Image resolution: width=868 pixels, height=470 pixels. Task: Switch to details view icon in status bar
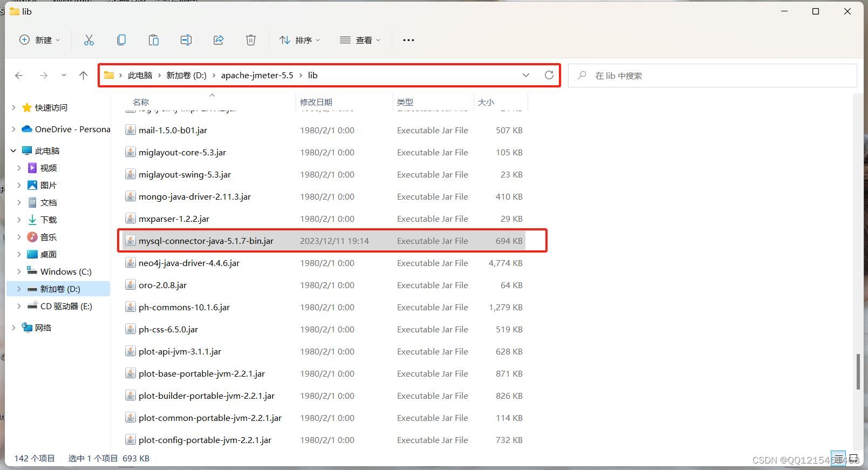(838, 458)
